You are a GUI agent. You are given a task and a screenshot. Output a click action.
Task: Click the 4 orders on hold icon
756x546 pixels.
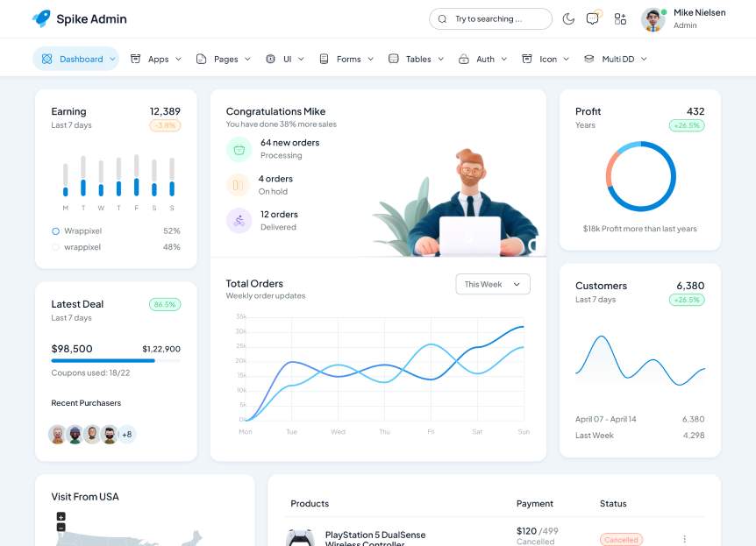point(239,185)
